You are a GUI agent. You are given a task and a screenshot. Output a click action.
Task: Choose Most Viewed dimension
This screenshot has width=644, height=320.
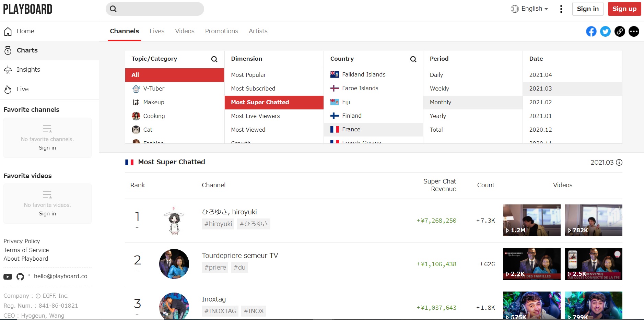[274, 130]
